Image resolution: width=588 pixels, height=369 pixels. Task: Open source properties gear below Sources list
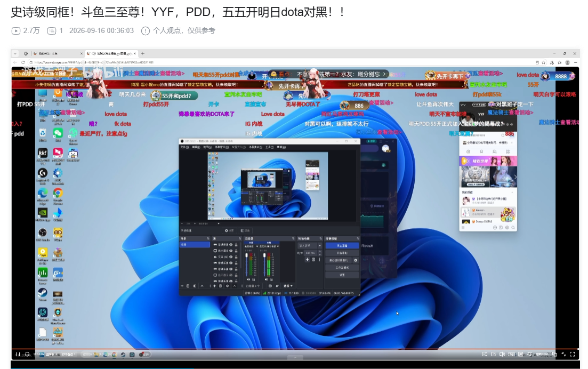pyautogui.click(x=227, y=286)
